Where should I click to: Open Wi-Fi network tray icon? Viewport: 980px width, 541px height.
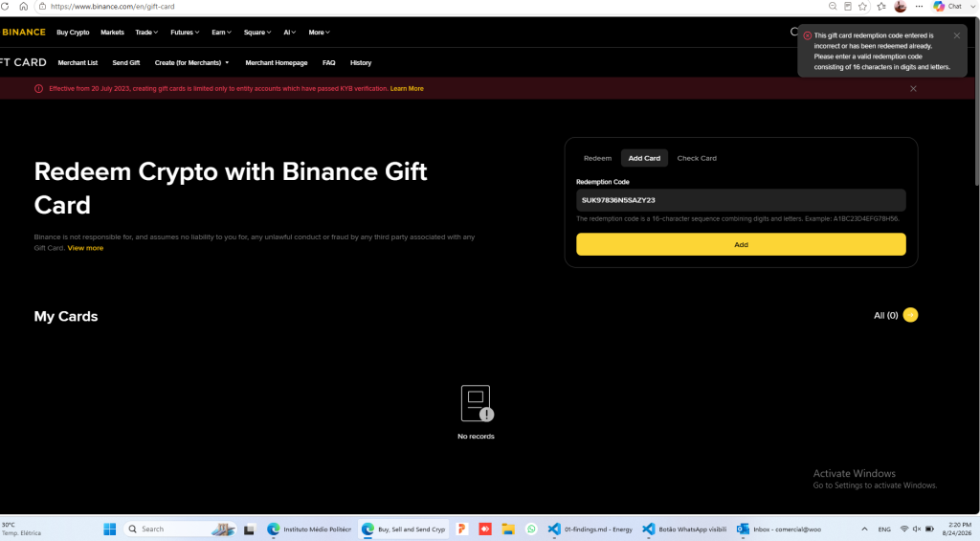(x=904, y=530)
